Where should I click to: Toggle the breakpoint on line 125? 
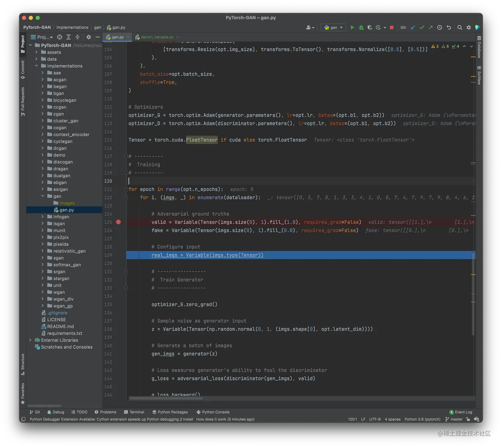tap(119, 222)
